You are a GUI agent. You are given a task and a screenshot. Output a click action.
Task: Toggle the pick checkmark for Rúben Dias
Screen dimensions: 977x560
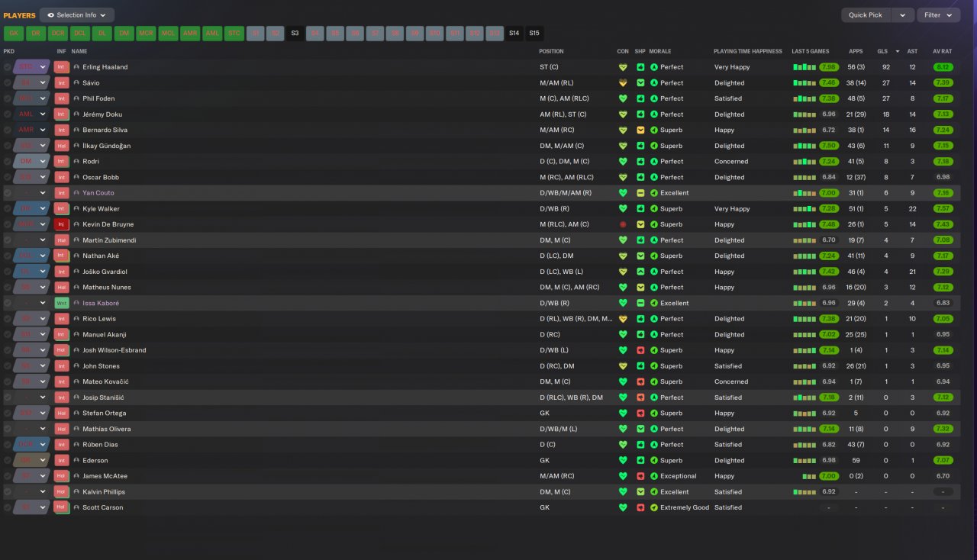8,444
